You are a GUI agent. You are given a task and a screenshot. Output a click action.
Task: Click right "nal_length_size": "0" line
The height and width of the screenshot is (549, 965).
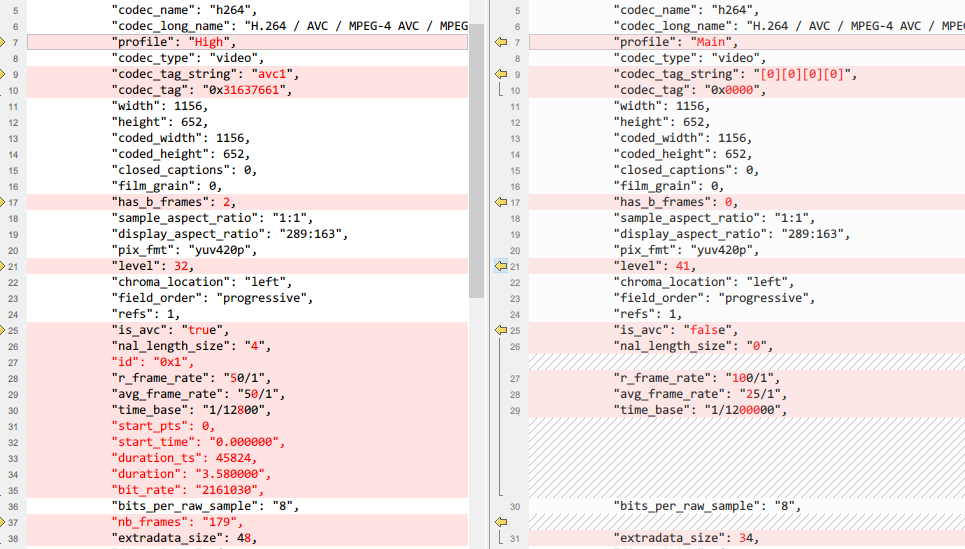(747, 346)
